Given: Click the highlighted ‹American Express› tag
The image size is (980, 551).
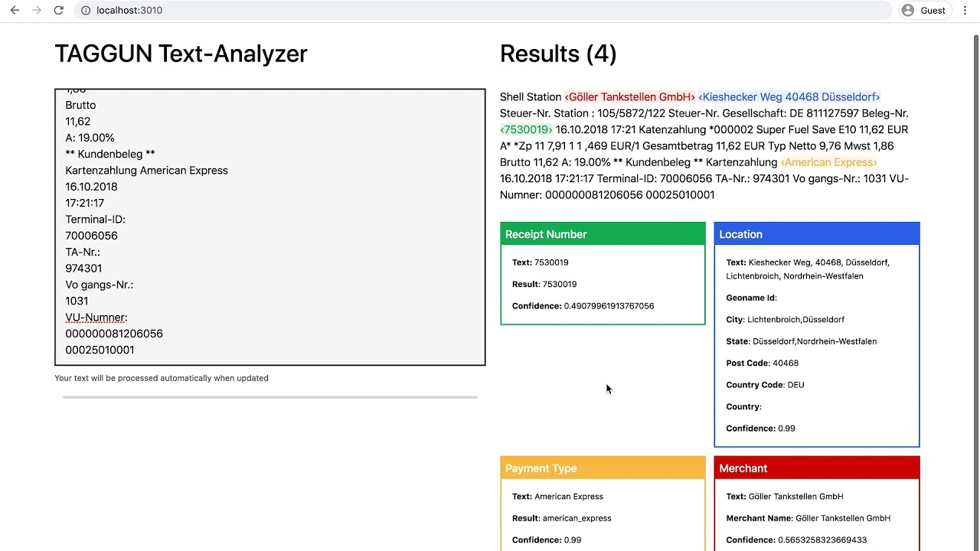Looking at the screenshot, I should (828, 162).
